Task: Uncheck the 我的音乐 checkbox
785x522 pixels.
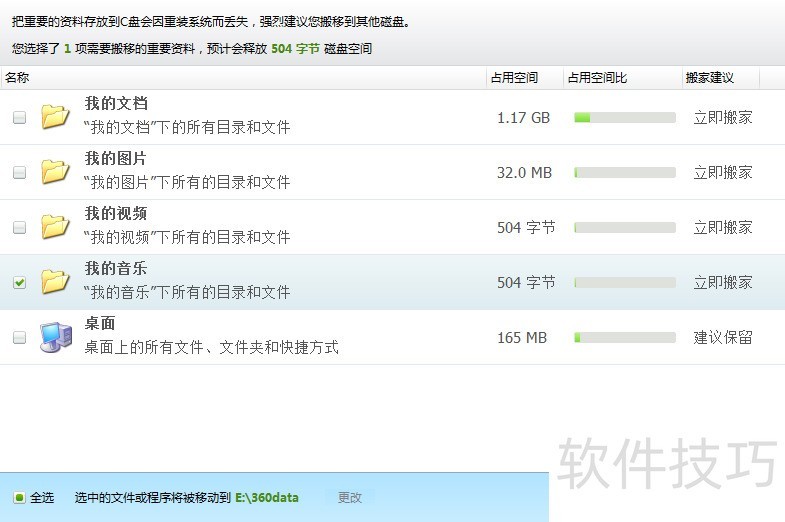Action: [20, 283]
